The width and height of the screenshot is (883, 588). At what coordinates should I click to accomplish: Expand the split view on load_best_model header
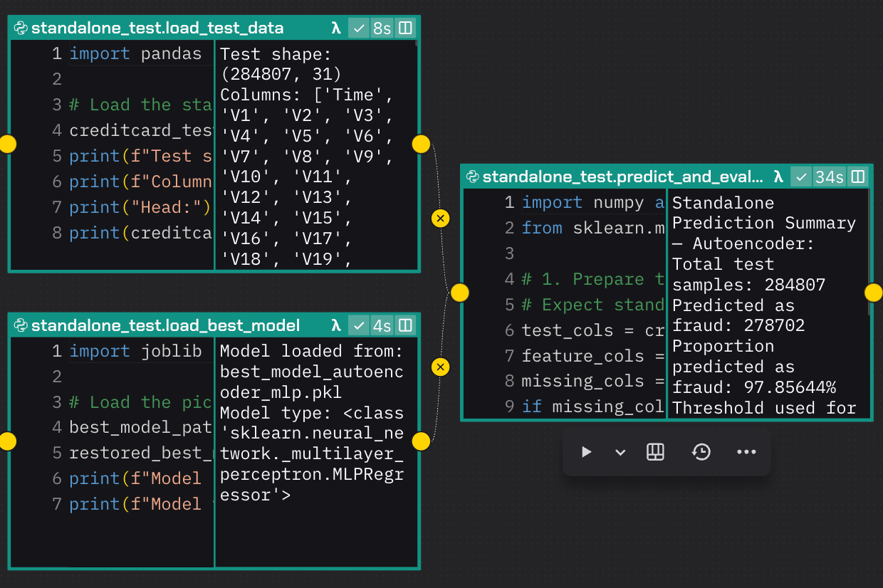(x=404, y=325)
